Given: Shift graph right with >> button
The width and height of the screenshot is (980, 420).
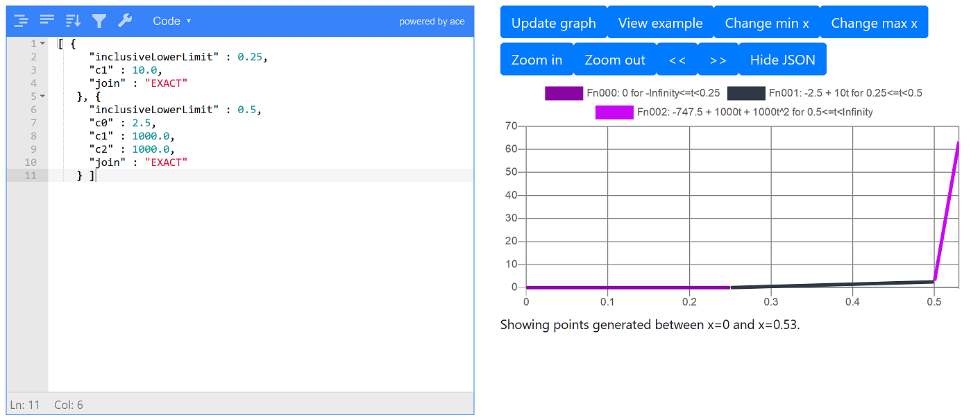Looking at the screenshot, I should pyautogui.click(x=718, y=60).
